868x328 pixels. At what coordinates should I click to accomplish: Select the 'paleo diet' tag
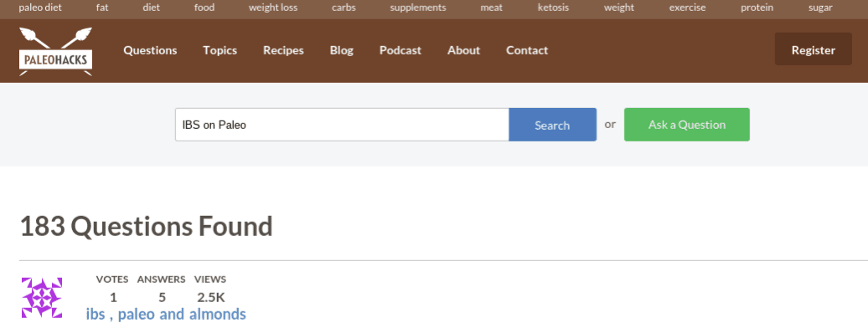coord(40,8)
